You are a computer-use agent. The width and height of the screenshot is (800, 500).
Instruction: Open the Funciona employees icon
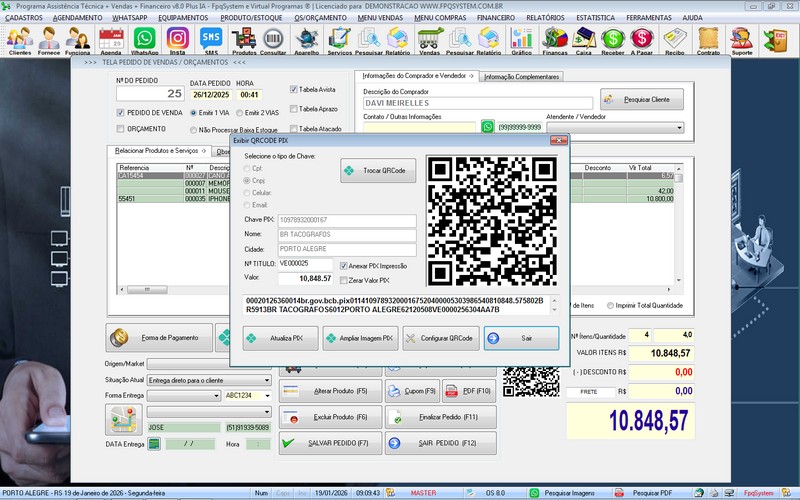click(78, 40)
